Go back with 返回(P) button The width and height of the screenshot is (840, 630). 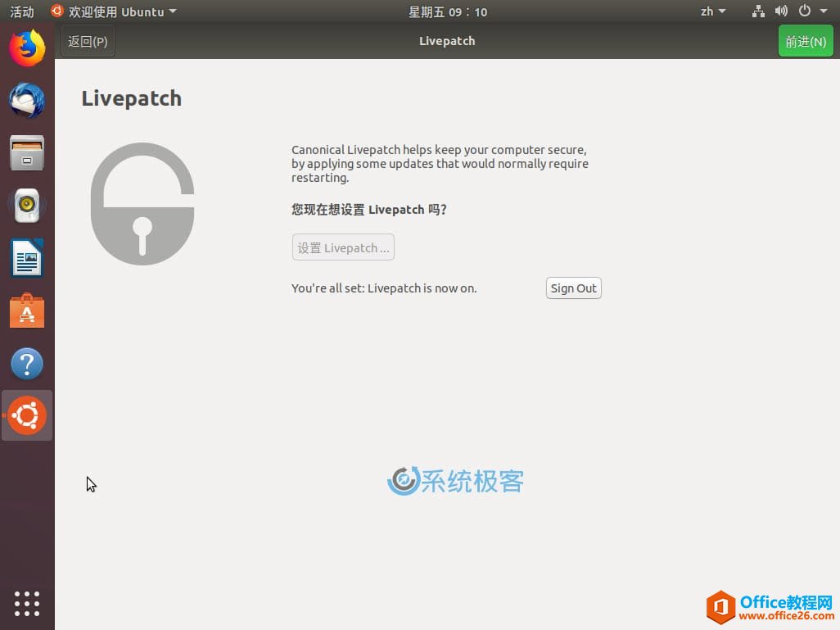click(88, 41)
